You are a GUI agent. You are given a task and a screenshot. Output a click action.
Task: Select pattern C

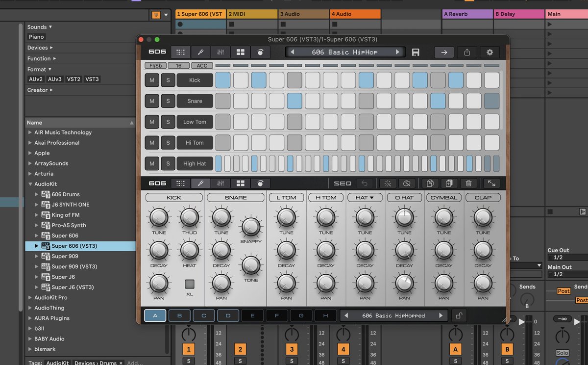[204, 315]
